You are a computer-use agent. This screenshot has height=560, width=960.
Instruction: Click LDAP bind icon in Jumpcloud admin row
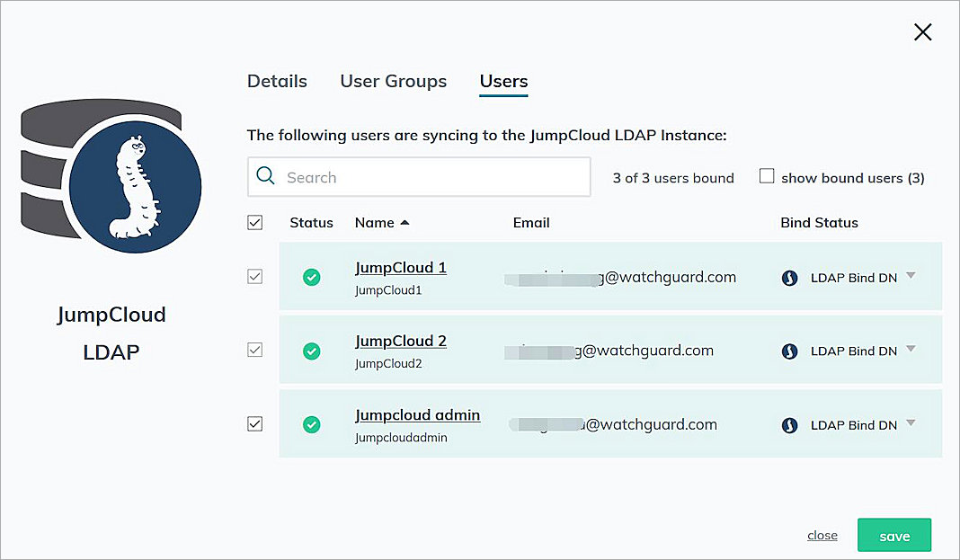click(790, 425)
